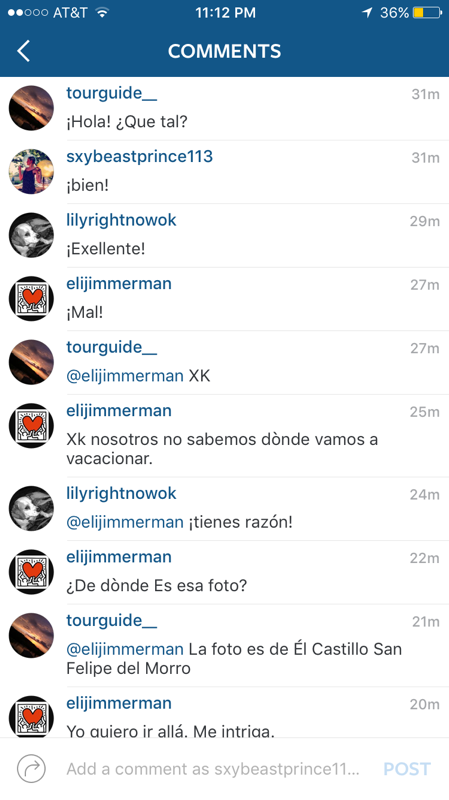
Task: Tap @elijimmerman mention in ¡tienes razón! comment
Action: tap(124, 522)
